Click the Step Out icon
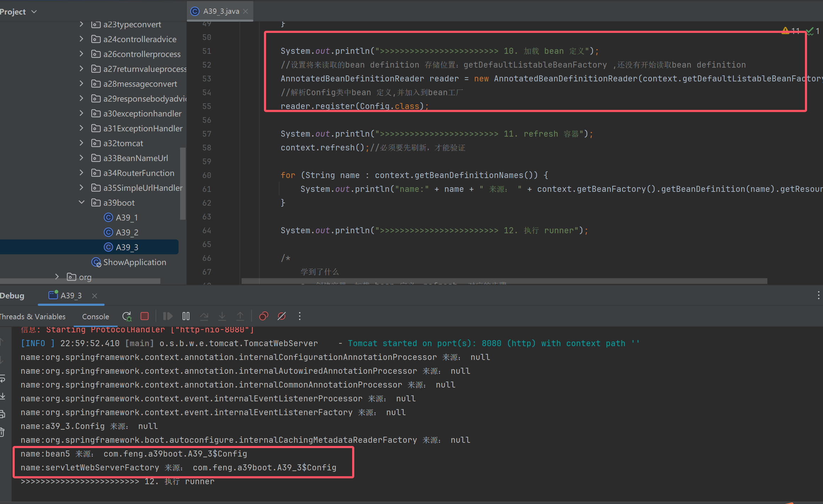The width and height of the screenshot is (823, 504). tap(240, 316)
